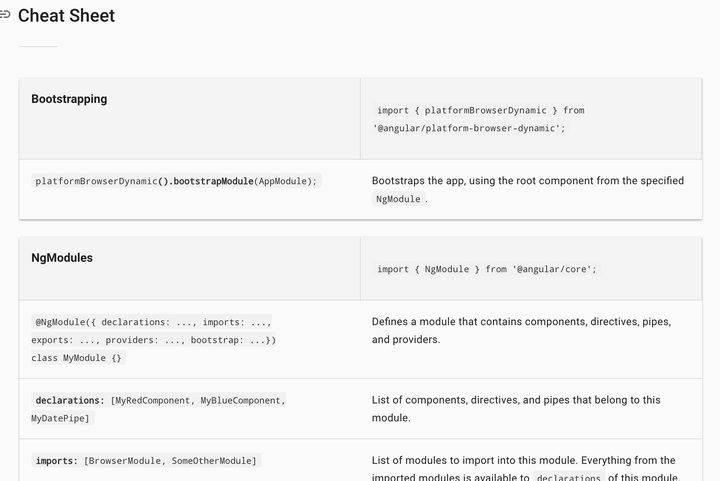Select the Bootstrapping section header
The height and width of the screenshot is (481, 720).
69,99
